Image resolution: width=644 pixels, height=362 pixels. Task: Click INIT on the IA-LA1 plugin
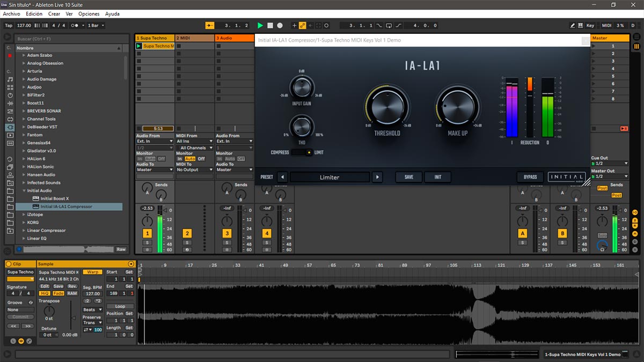tap(438, 177)
